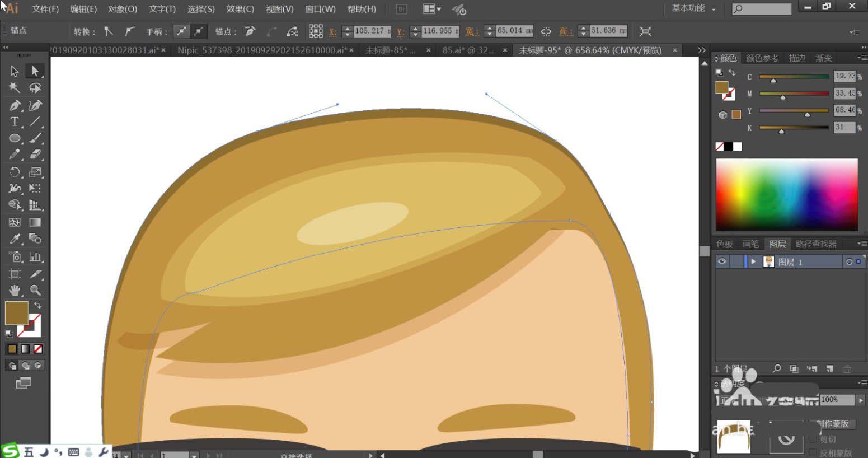This screenshot has height=458, width=868.
Task: Switch to the Hand tool
Action: coord(15,290)
